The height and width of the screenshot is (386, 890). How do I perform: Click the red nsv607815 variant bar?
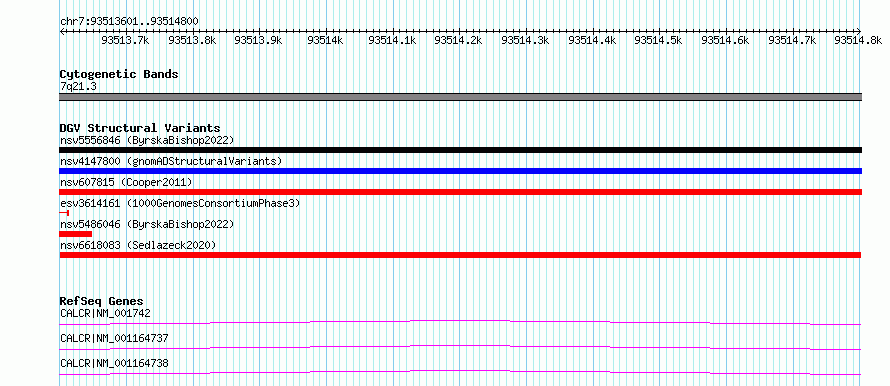coord(460,192)
